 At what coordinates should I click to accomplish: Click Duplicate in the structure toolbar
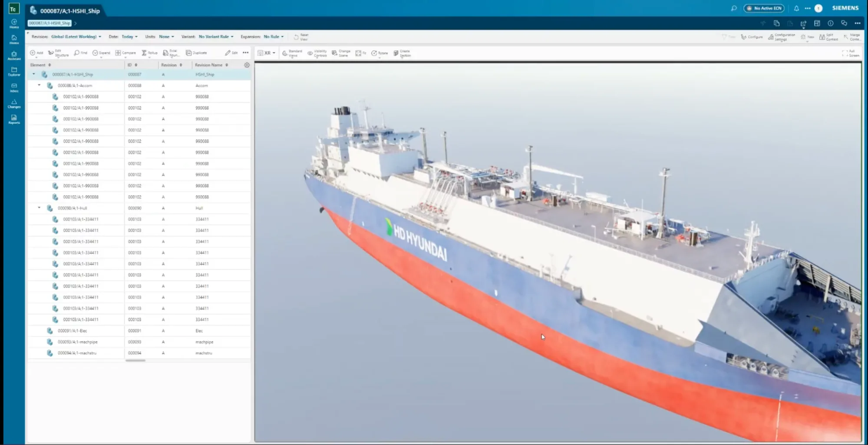pyautogui.click(x=196, y=53)
